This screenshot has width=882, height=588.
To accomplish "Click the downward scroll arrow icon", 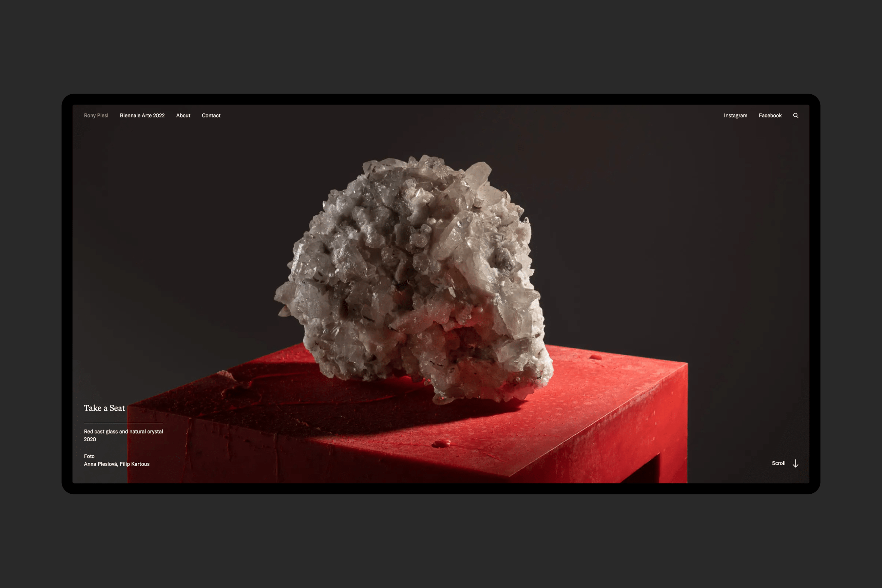I will click(x=795, y=463).
